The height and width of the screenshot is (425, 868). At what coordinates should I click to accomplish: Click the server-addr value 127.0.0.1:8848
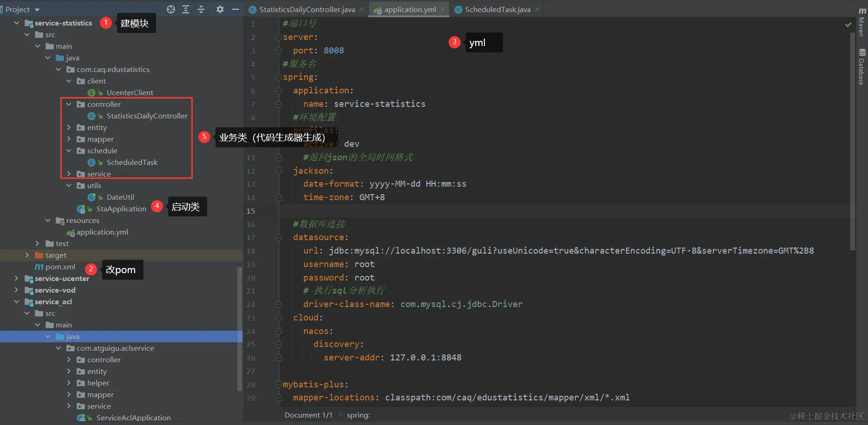coord(425,358)
